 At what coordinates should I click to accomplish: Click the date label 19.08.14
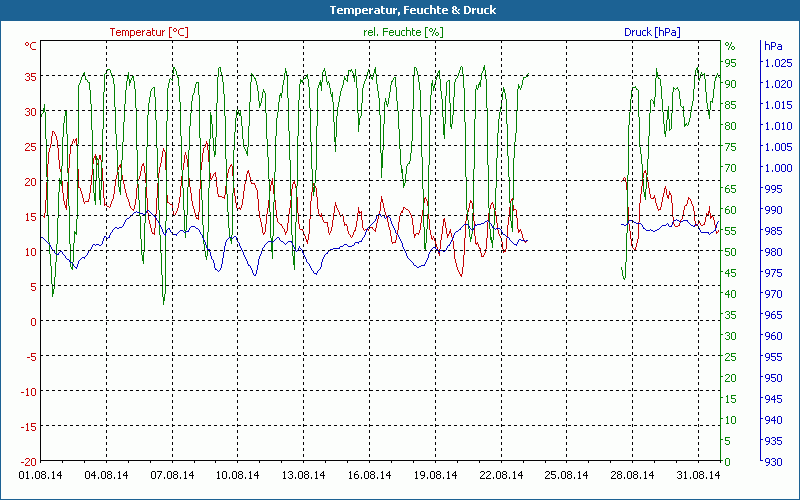pos(435,475)
